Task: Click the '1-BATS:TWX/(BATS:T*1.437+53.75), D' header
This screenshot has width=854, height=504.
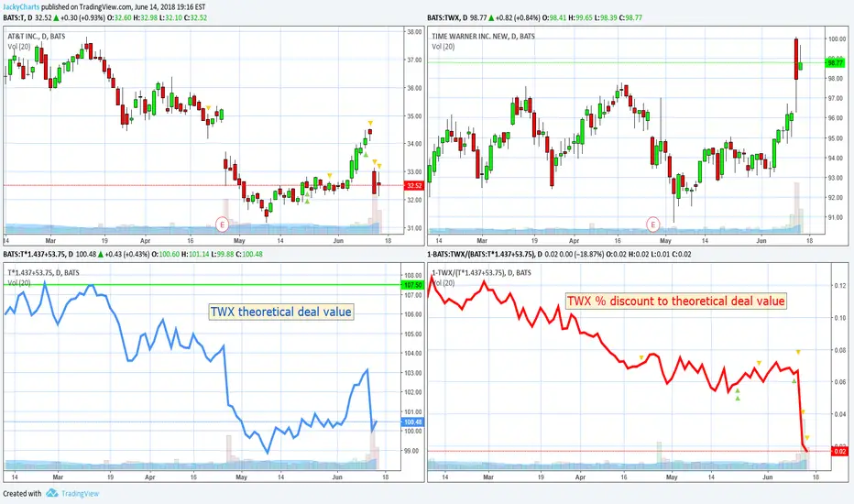Action: (x=485, y=254)
